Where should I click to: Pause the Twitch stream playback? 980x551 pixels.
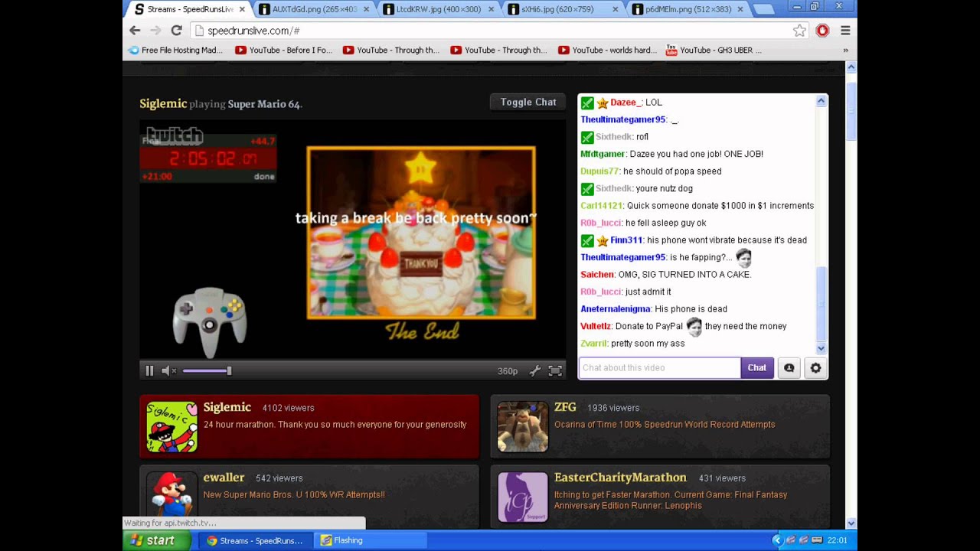tap(149, 370)
